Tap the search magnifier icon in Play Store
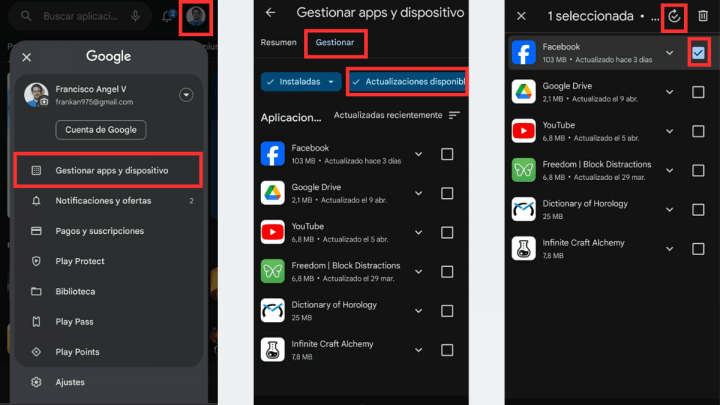The width and height of the screenshot is (720, 405). click(26, 17)
